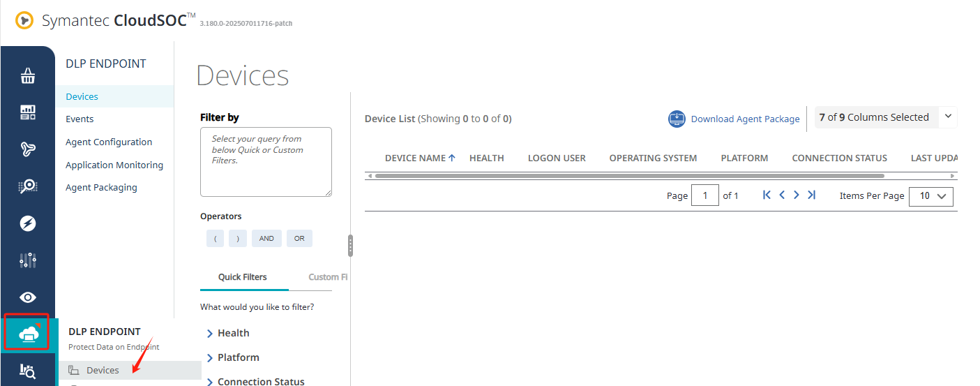Click the LOGON USER column header
980x386 pixels.
(557, 158)
